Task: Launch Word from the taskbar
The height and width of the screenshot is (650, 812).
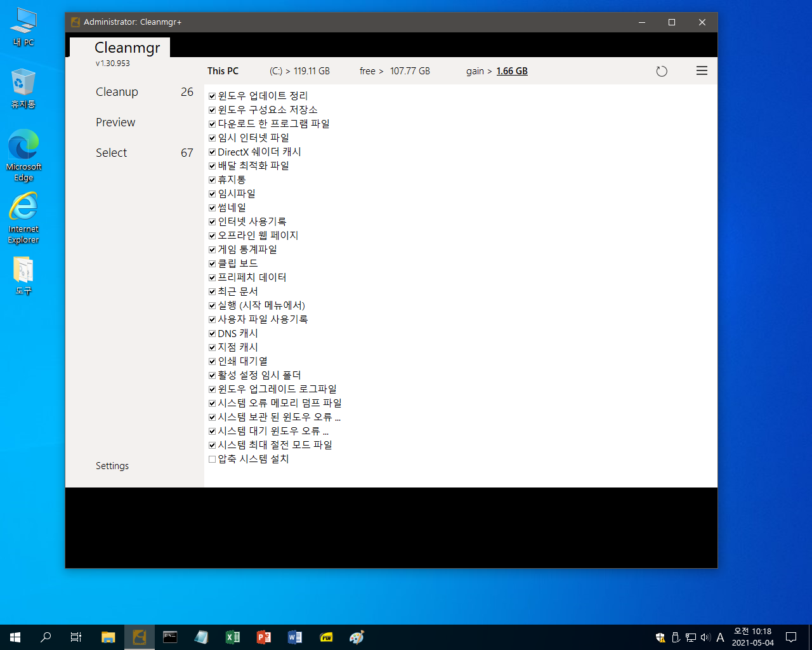Action: coord(295,637)
